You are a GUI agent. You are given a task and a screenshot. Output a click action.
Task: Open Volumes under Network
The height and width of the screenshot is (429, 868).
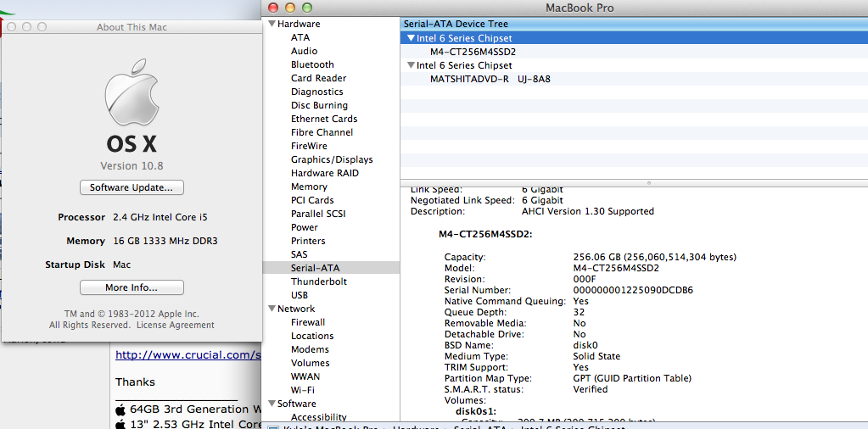(310, 363)
